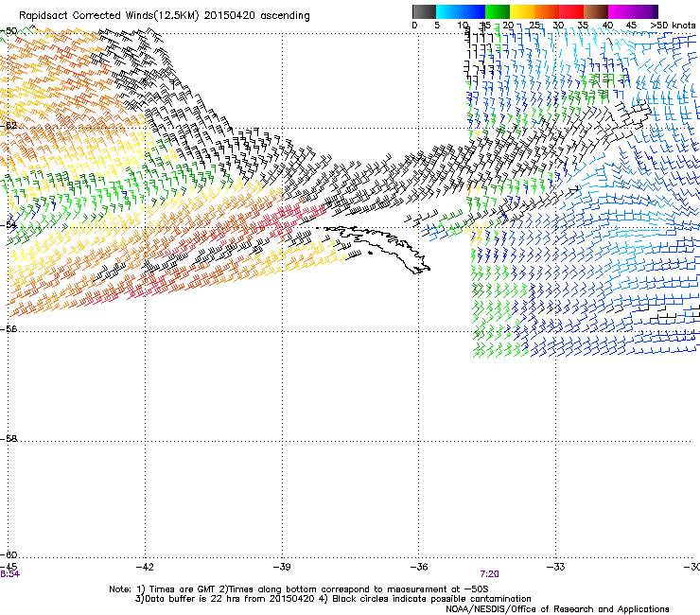Click the "0" label under the color bar
This screenshot has height=615, width=700.
pos(414,26)
